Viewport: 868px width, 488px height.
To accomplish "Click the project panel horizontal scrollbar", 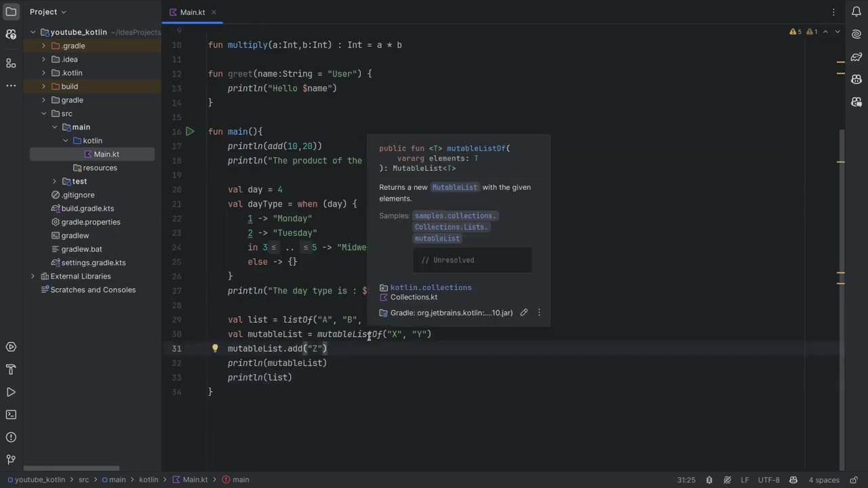I will (71, 468).
